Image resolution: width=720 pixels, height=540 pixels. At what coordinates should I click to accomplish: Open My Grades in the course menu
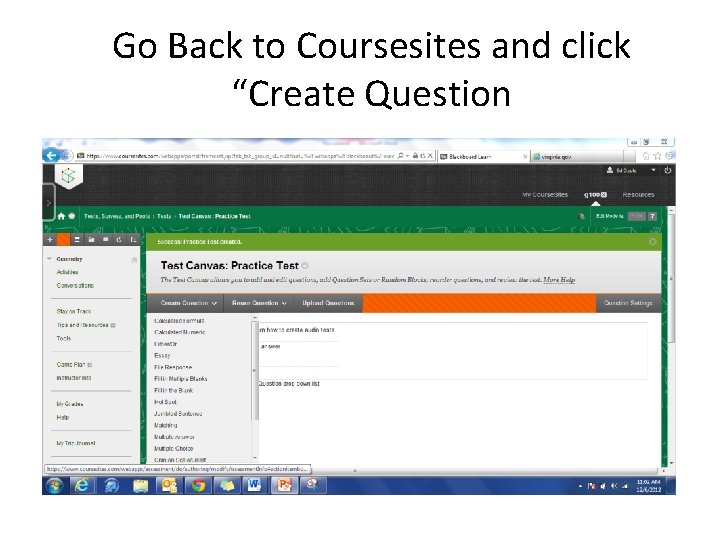pos(70,404)
